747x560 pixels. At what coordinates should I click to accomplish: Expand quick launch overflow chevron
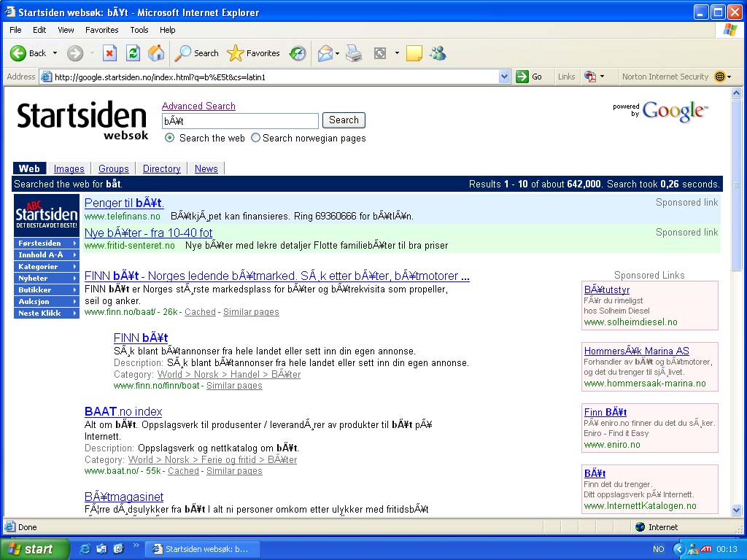click(136, 545)
